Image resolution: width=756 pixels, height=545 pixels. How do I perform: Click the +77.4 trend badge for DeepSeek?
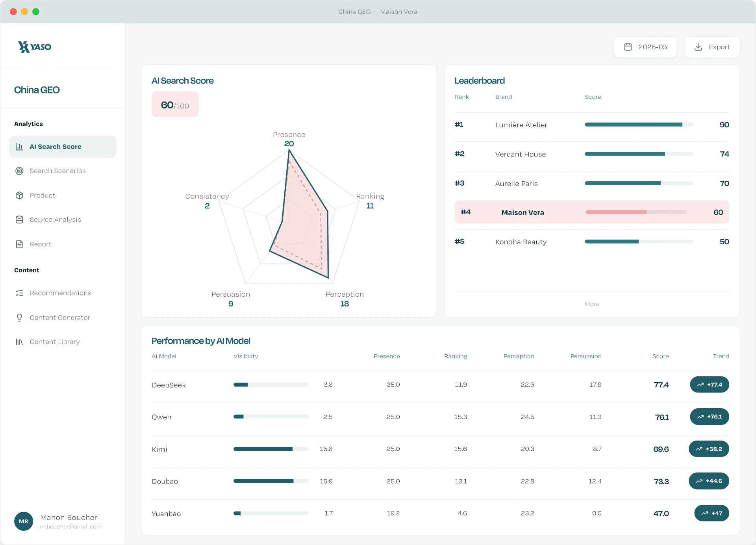click(x=710, y=385)
